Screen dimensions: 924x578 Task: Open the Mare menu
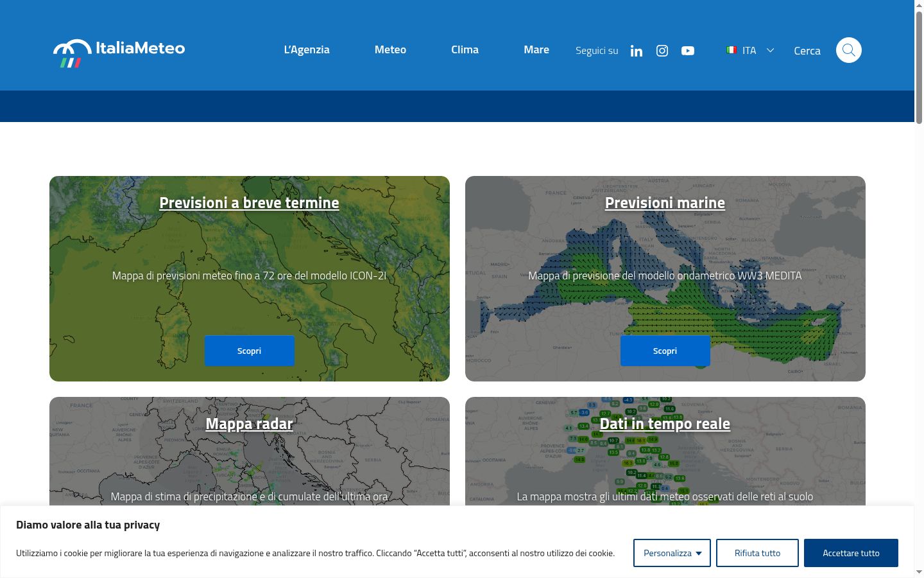click(x=536, y=49)
